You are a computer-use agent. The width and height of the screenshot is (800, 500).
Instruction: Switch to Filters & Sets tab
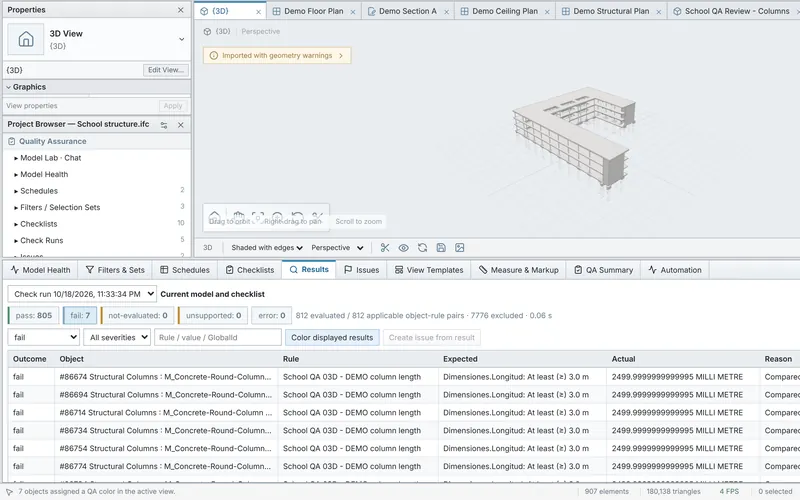click(115, 270)
